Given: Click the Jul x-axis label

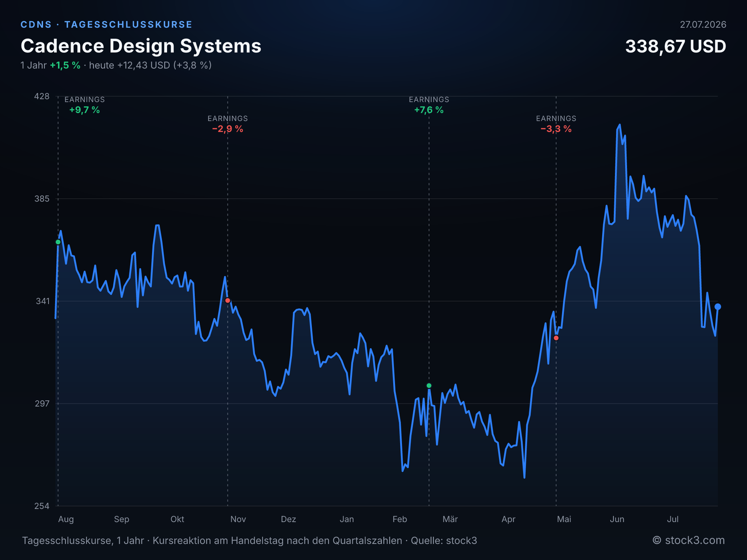Looking at the screenshot, I should tap(673, 519).
